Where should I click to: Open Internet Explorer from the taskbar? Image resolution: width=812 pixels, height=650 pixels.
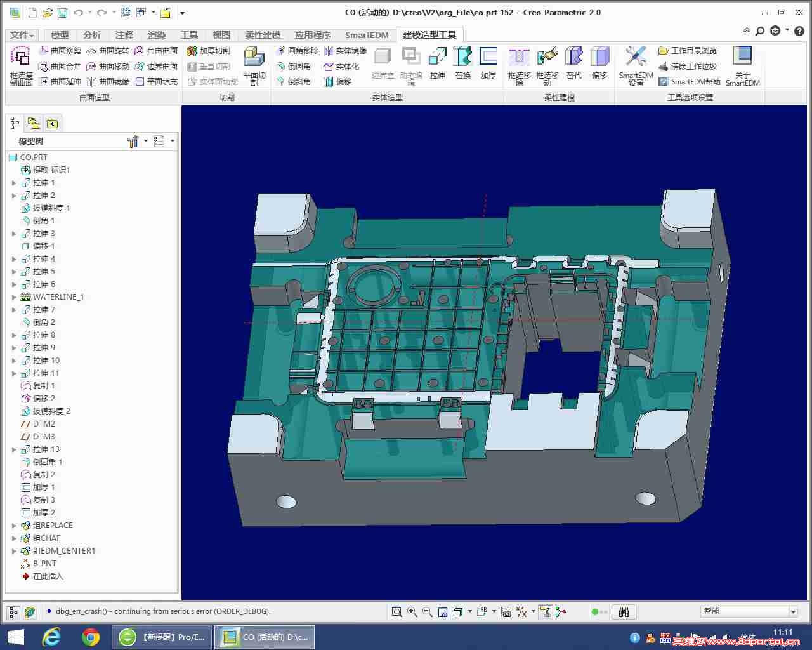click(x=51, y=637)
